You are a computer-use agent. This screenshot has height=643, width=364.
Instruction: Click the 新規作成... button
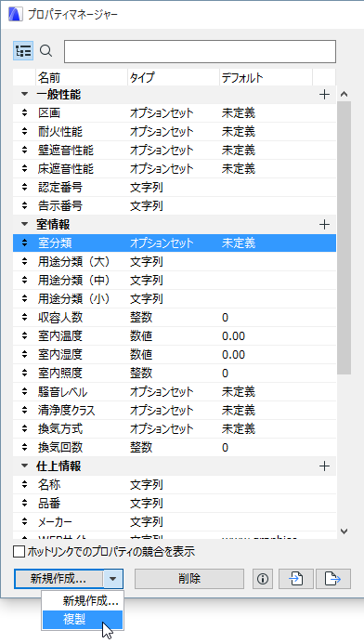[58, 579]
